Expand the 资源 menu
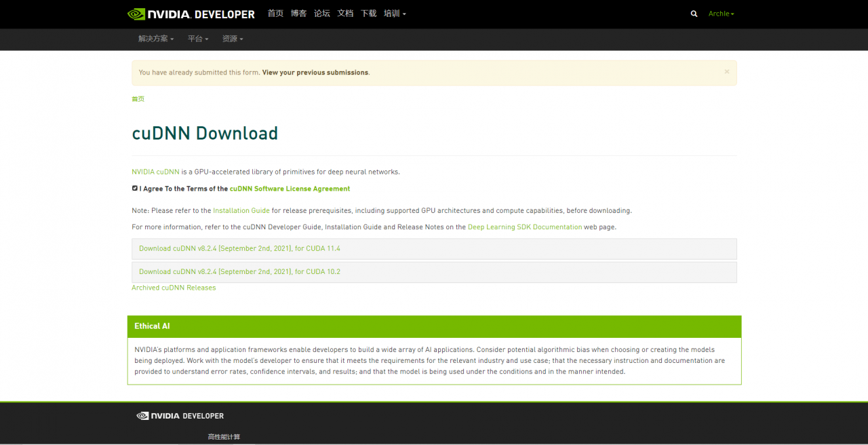This screenshot has height=445, width=868. 233,39
